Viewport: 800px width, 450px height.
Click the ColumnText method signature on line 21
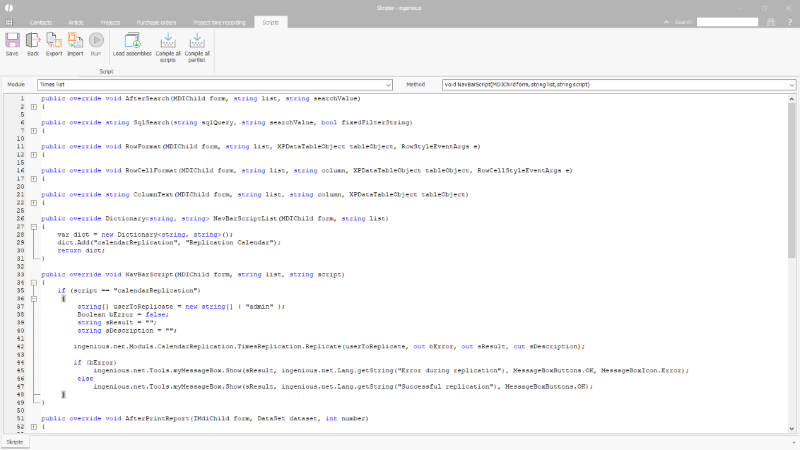point(255,194)
